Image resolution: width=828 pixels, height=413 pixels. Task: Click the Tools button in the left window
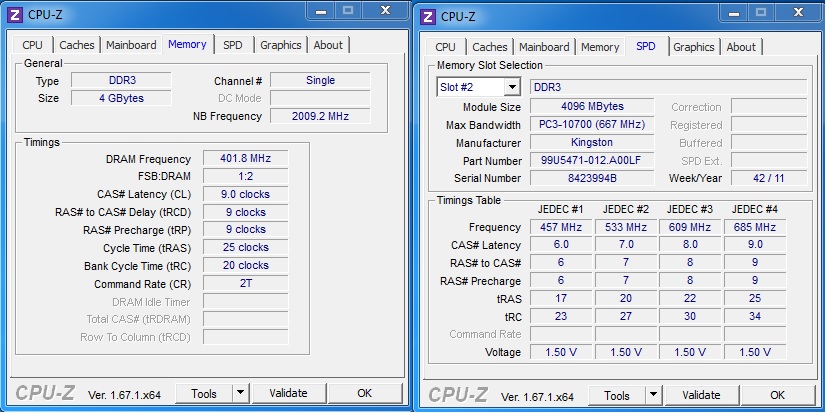[x=204, y=393]
